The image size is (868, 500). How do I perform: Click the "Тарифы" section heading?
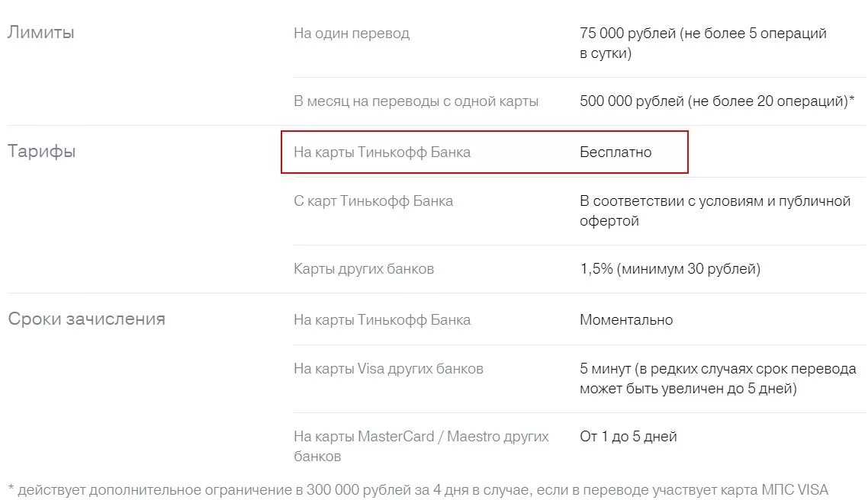(x=42, y=151)
